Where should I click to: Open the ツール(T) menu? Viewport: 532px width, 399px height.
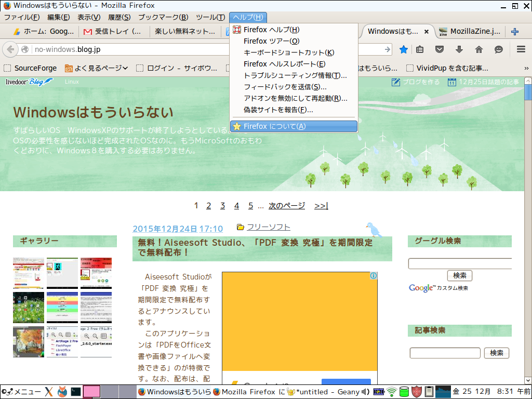[x=210, y=17]
